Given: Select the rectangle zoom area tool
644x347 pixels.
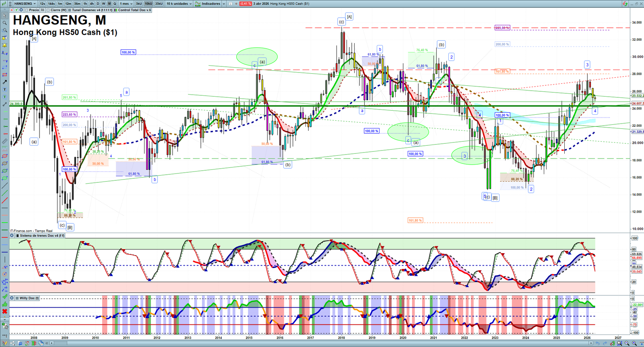Looking at the screenshot, I should (x=4, y=31).
